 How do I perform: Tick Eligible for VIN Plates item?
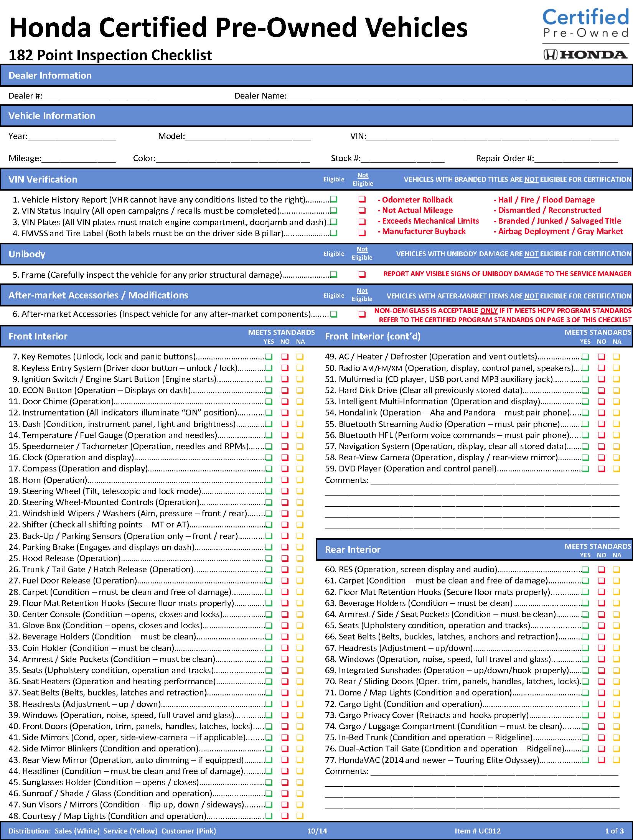(334, 222)
